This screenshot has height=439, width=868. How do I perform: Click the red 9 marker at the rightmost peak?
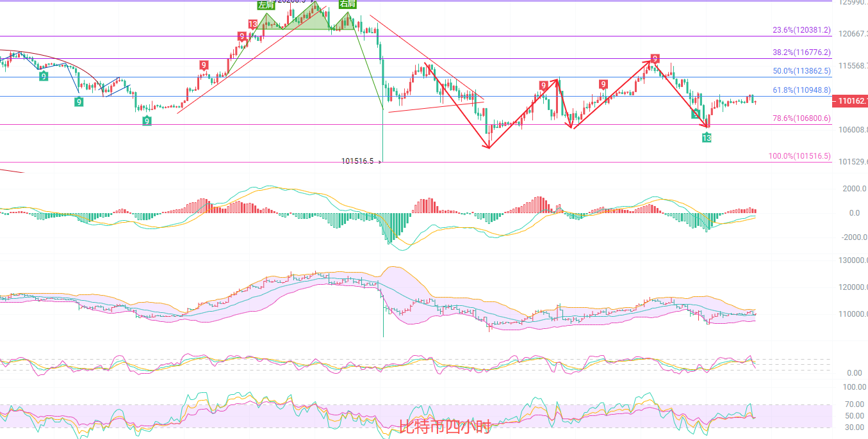click(x=655, y=58)
